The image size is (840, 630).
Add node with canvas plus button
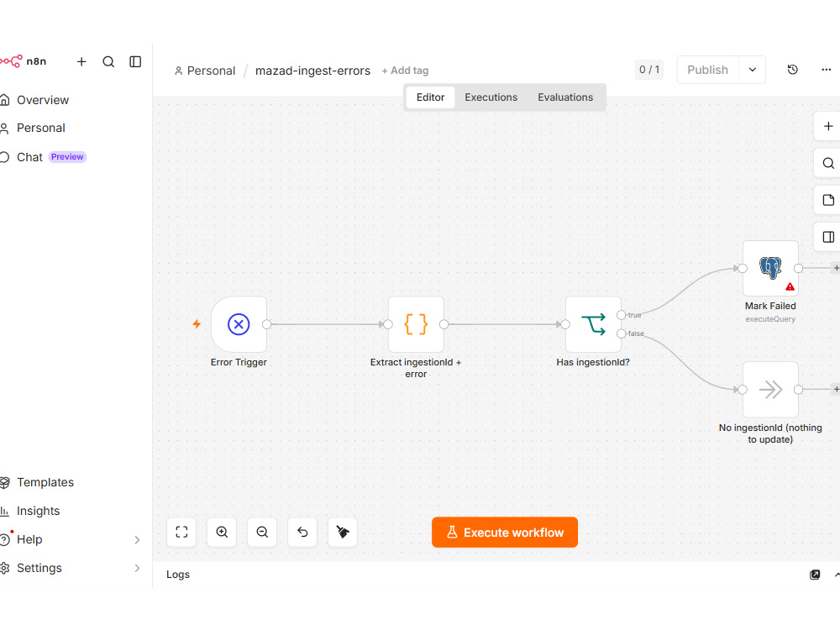click(x=828, y=127)
